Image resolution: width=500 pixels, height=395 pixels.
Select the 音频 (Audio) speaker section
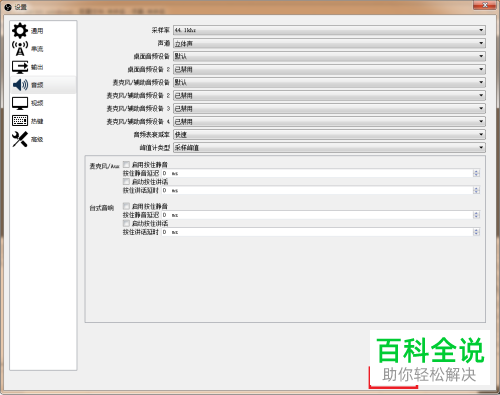[x=43, y=85]
